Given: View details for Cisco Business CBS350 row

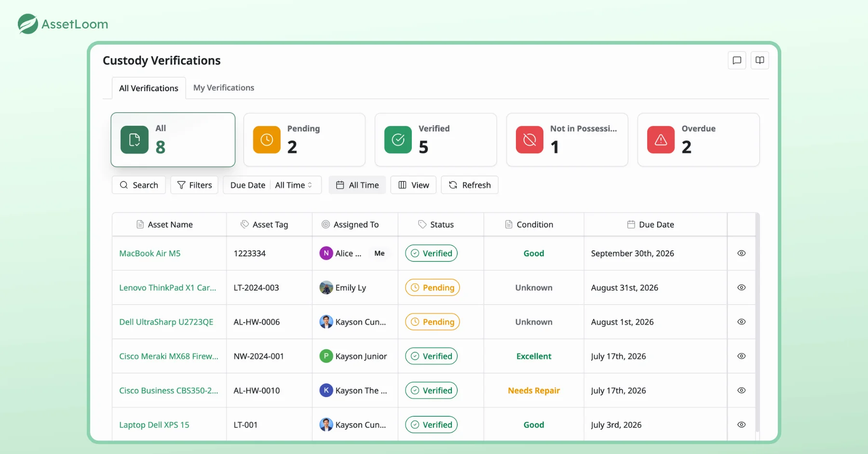Looking at the screenshot, I should click(x=742, y=390).
